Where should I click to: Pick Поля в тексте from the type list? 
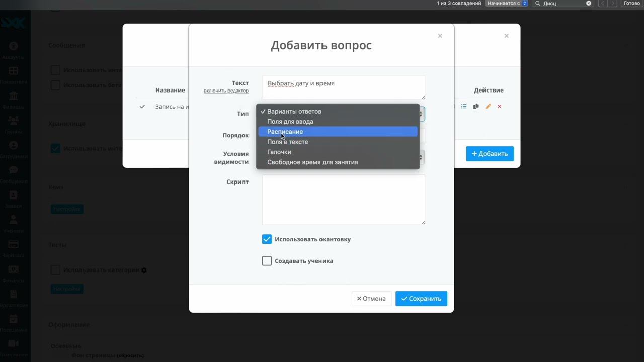(338, 142)
